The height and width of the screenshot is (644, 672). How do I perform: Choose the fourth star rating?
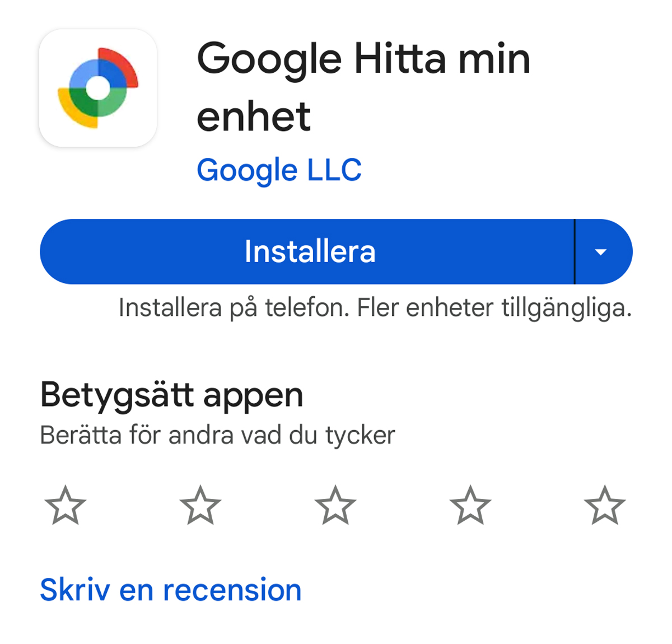pyautogui.click(x=470, y=505)
